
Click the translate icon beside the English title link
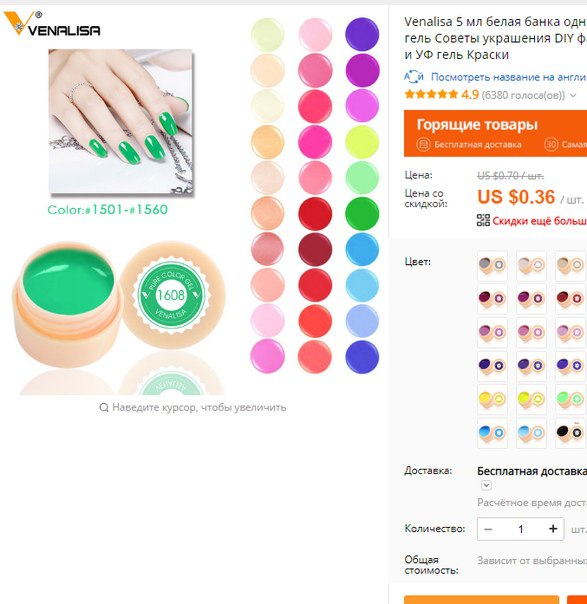(414, 77)
